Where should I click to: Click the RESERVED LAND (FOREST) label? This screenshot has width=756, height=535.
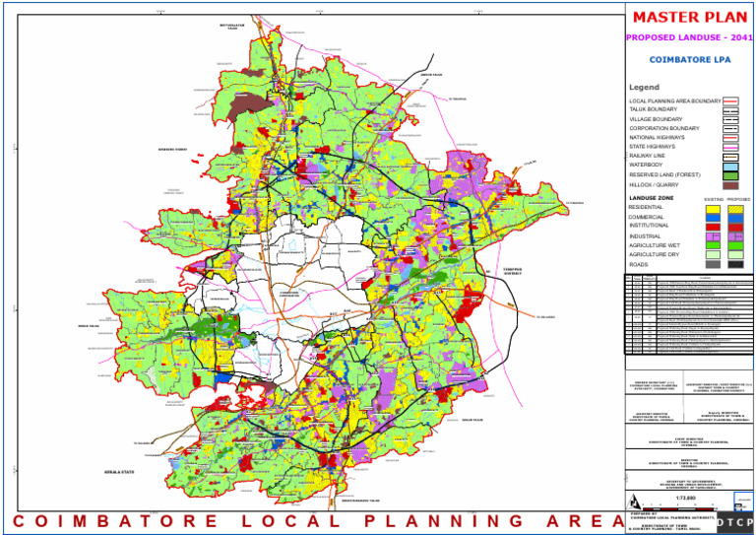click(664, 174)
